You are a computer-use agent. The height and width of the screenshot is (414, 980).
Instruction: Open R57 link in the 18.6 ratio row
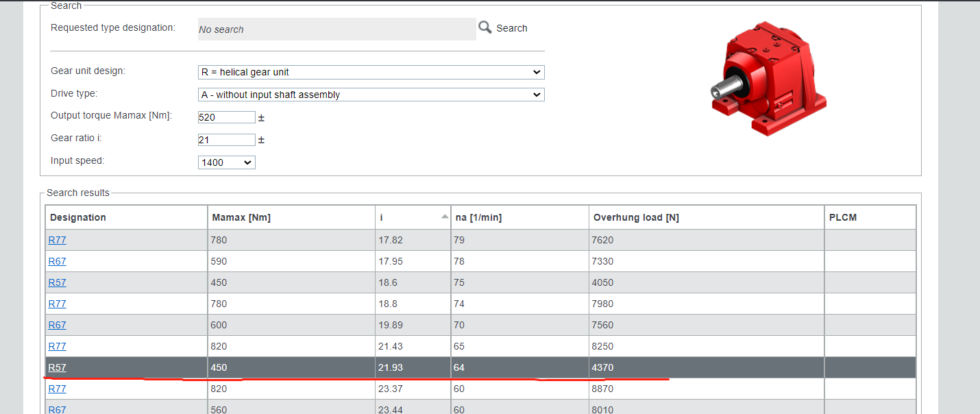point(57,282)
